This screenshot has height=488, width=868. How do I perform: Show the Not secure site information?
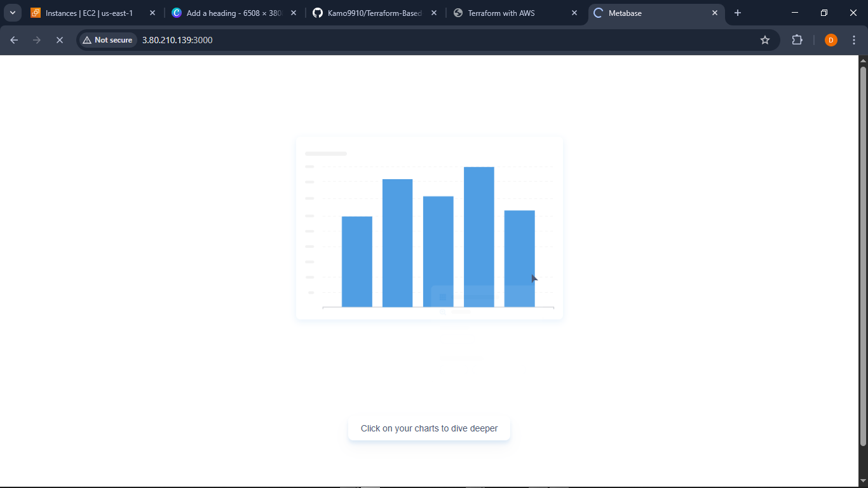[x=108, y=40]
